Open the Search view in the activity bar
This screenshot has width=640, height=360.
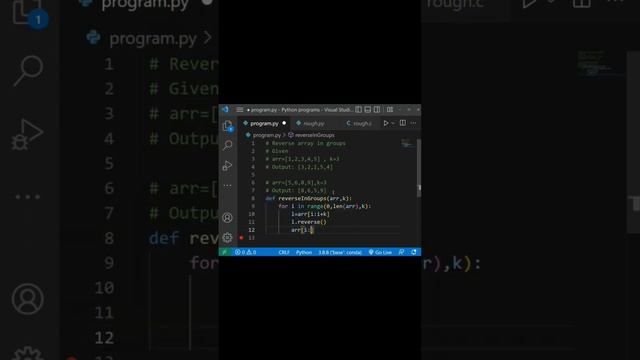click(228, 145)
